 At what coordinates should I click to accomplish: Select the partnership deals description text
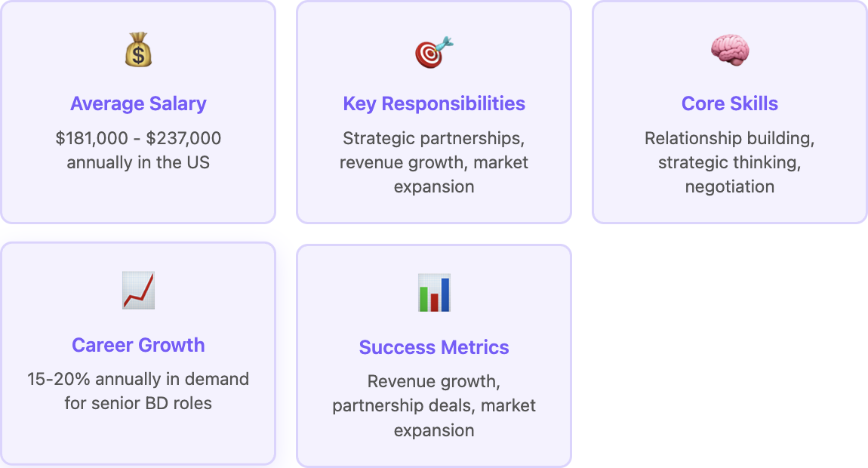tap(434, 405)
